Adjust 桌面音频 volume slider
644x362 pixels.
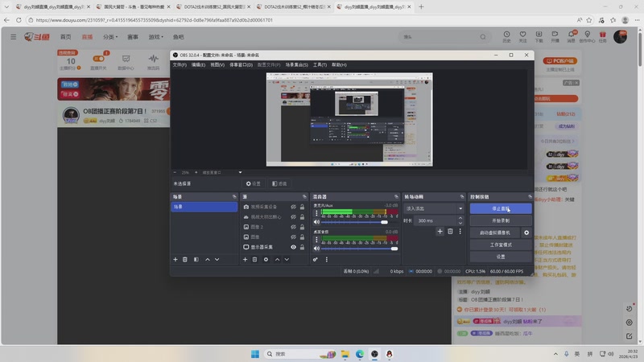click(359, 249)
